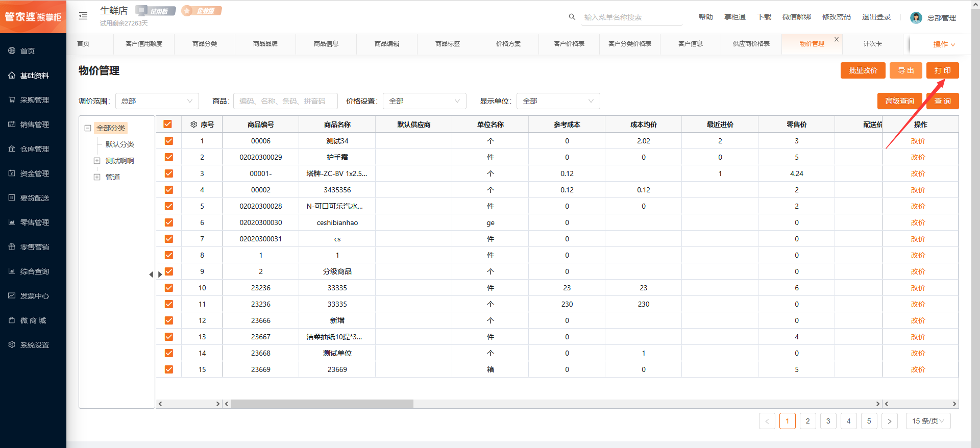Image resolution: width=980 pixels, height=448 pixels.
Task: Open the 15 条/页 page size dropdown
Action: point(928,421)
